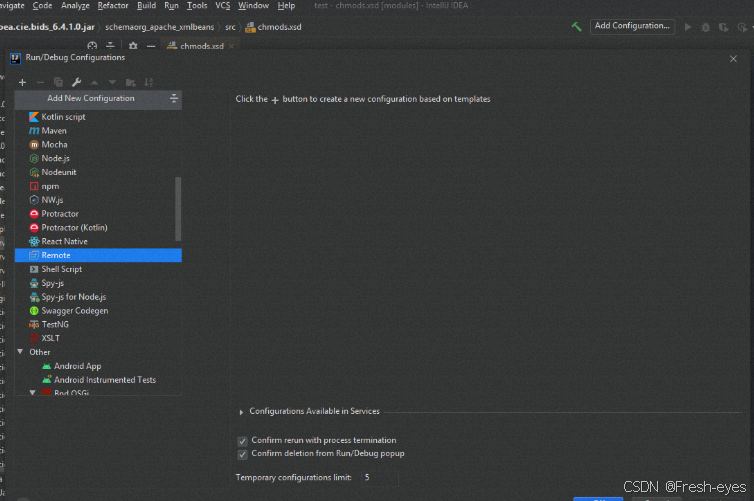Click the project panel settings gear icon
The image size is (754, 501).
133,46
